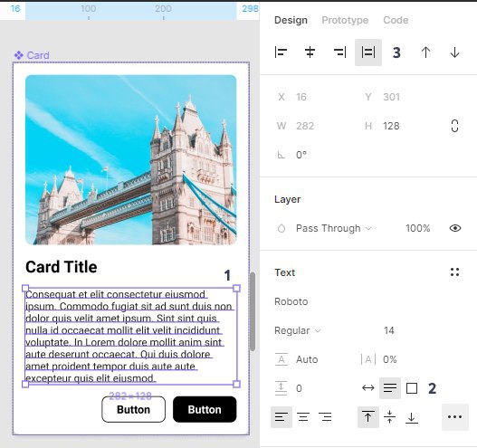The height and width of the screenshot is (448, 477).
Task: Click the font size 14 field
Action: (389, 330)
